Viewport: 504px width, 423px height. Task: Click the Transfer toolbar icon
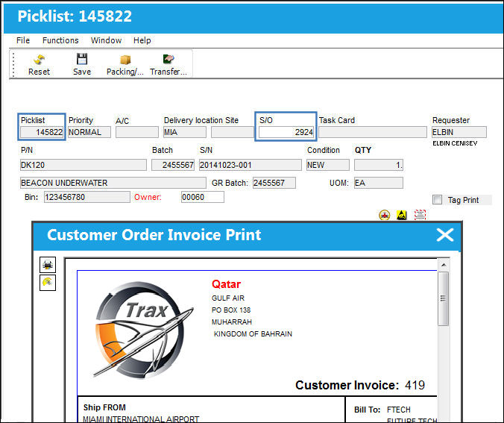168,59
